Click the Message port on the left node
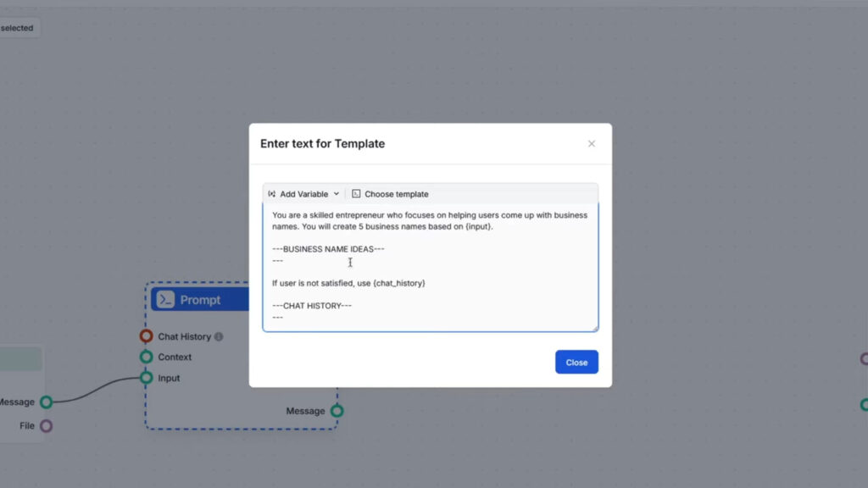The width and height of the screenshot is (868, 488). (47, 402)
